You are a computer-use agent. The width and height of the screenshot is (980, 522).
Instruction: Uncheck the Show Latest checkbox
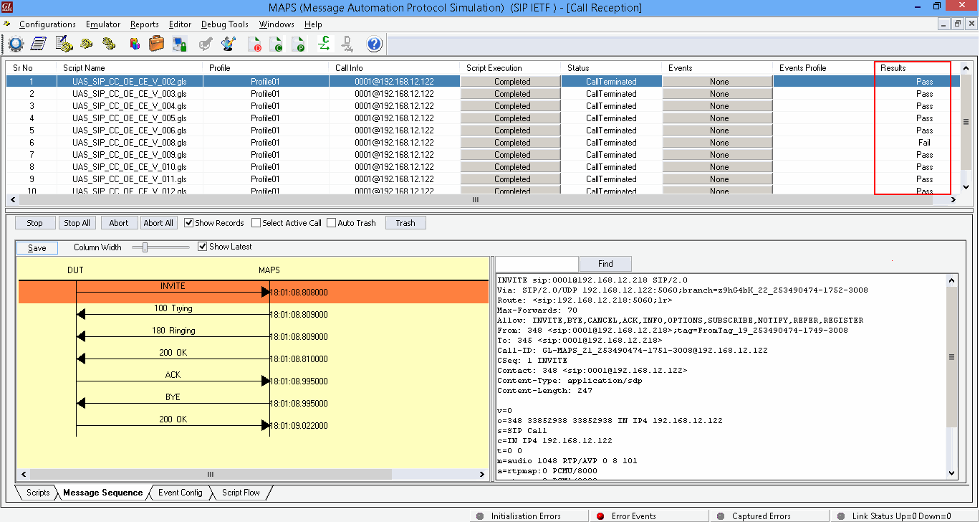tap(202, 247)
